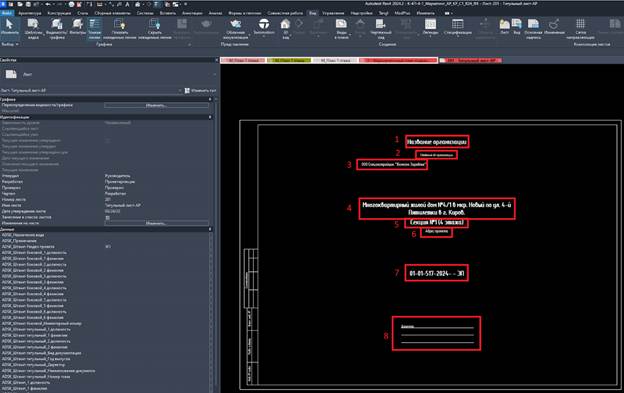Viewport: 624px width, 393px height.
Task: Click Remove Hidden Lines (Скрыть невидимые линии)
Action: click(155, 29)
